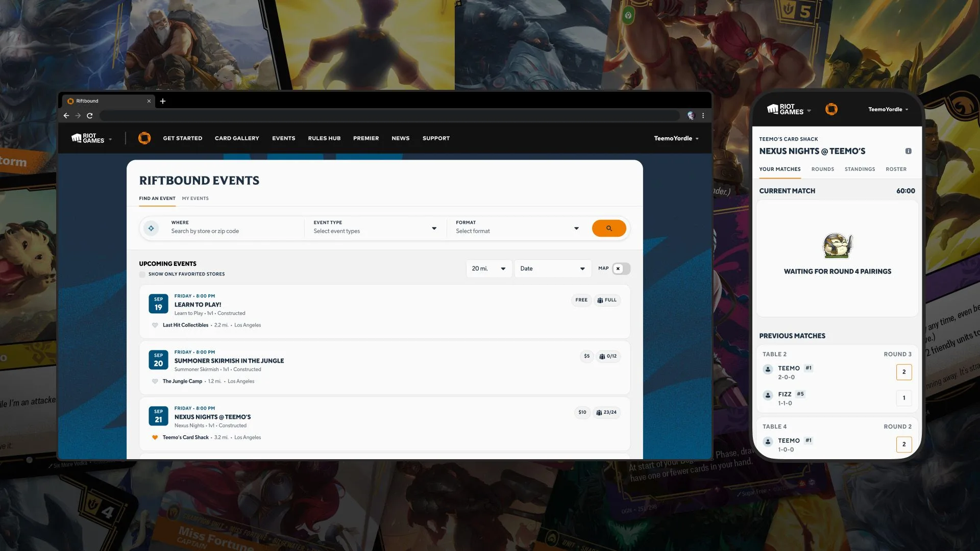The image size is (980, 551).
Task: Click the Support nav link
Action: pos(436,138)
